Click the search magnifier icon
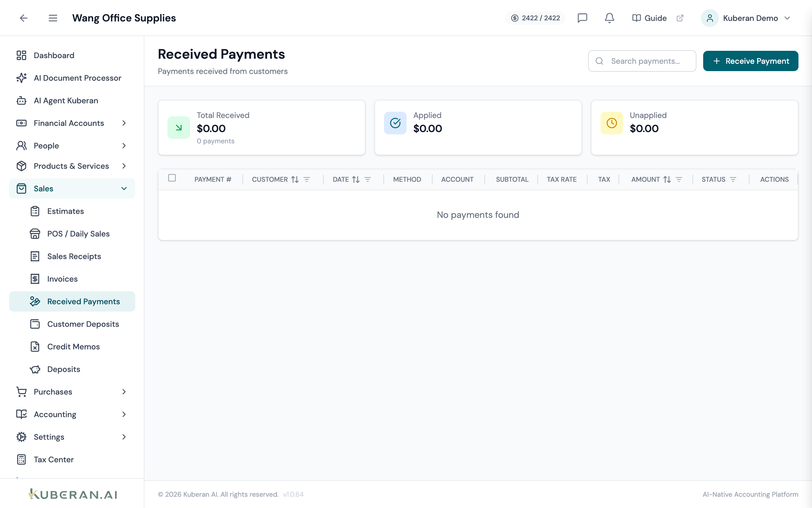This screenshot has height=508, width=812. click(599, 61)
